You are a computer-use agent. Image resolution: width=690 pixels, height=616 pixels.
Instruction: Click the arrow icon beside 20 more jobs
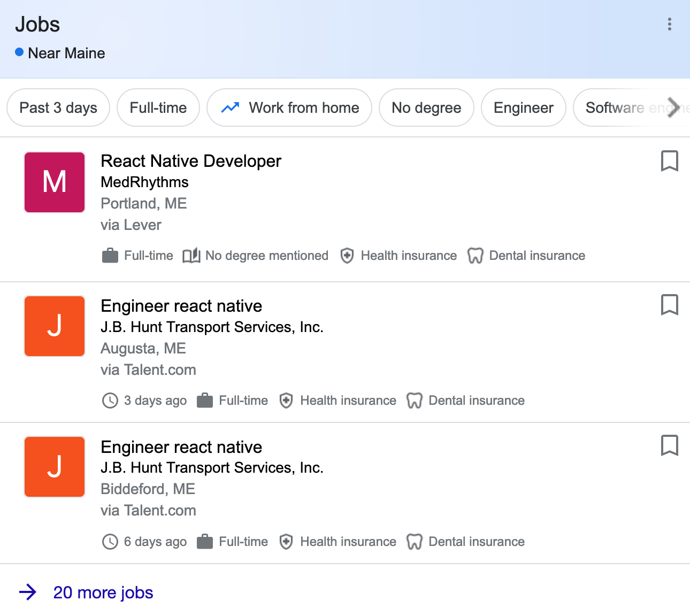coord(28,592)
